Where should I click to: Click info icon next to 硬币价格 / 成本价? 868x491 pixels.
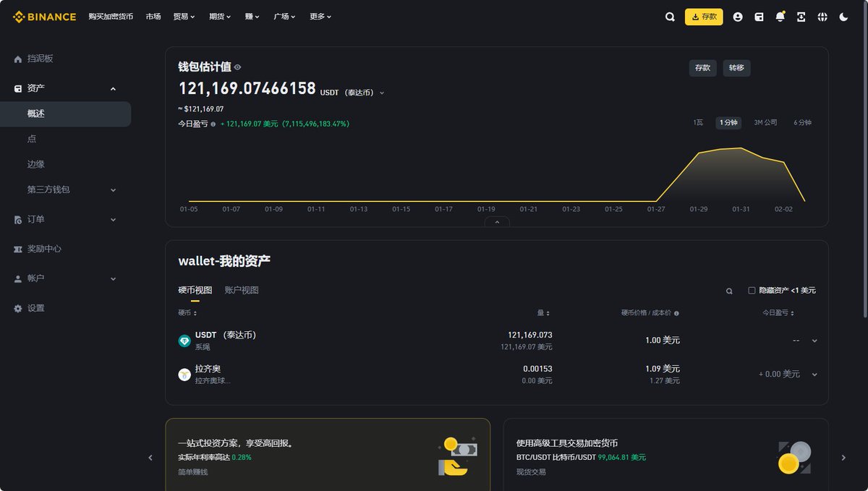coord(676,314)
